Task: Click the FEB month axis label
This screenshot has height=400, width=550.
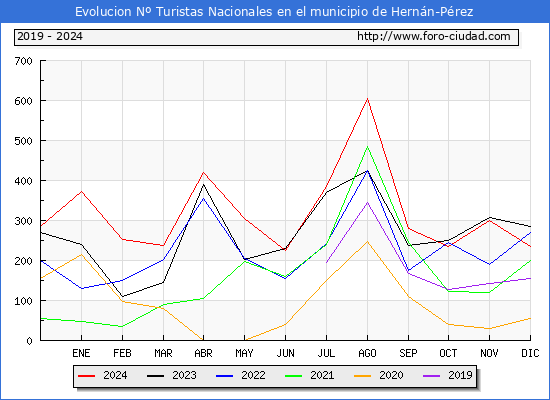Action: [x=122, y=353]
